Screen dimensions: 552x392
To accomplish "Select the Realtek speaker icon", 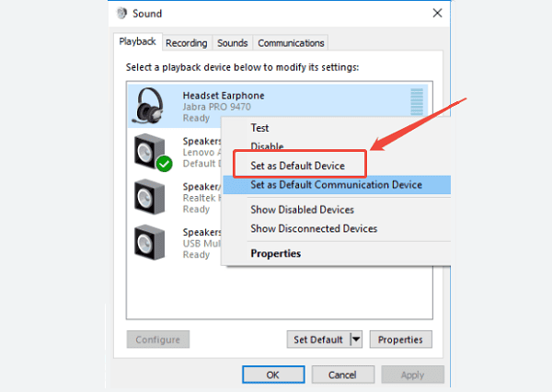I will coord(150,197).
